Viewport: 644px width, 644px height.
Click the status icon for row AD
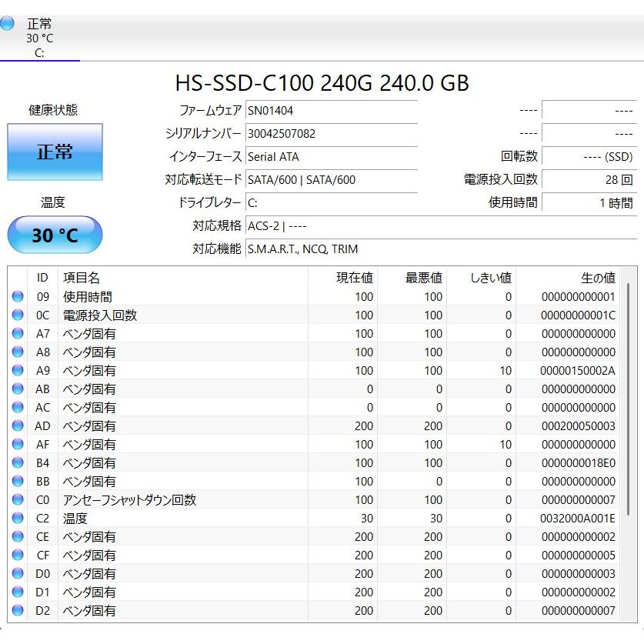coord(18,425)
